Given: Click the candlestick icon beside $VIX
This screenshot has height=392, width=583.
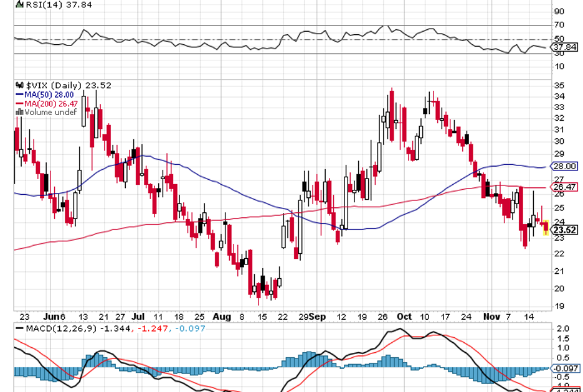Looking at the screenshot, I should 20,86.
